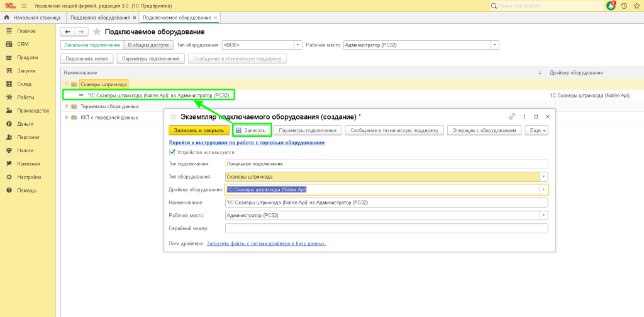
Task: Open the history clock icon
Action: click(x=623, y=6)
